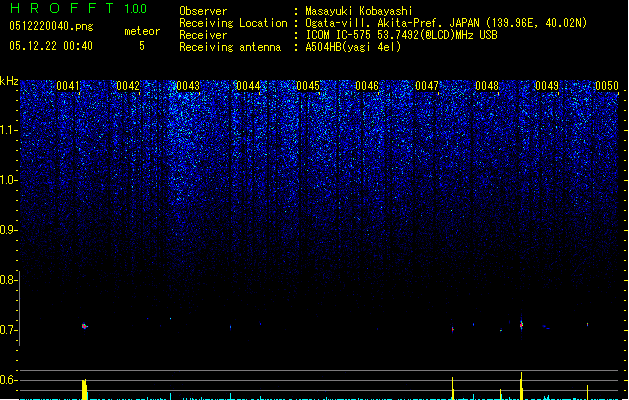
Task: Click the tallest yellow power bar under 0049
Action: click(x=521, y=386)
